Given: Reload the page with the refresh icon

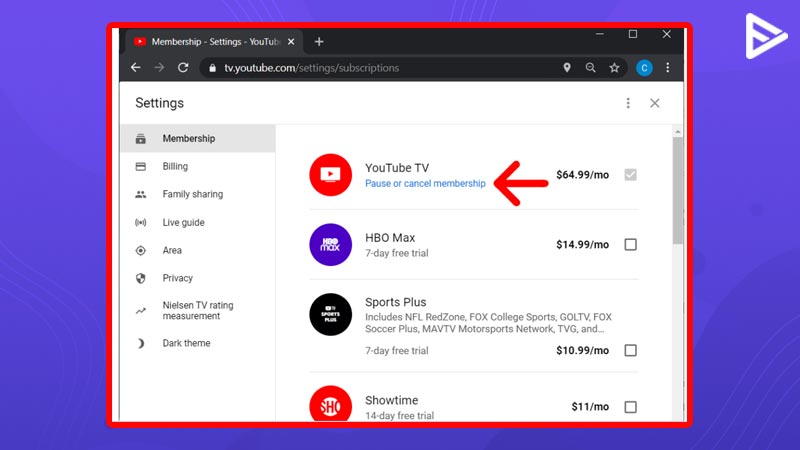Looking at the screenshot, I should 183,67.
